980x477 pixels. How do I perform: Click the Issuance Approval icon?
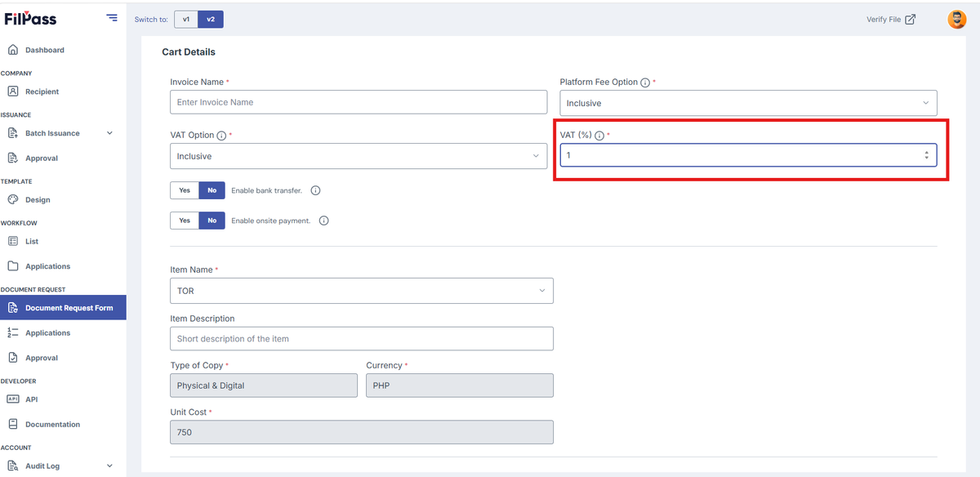(x=12, y=158)
